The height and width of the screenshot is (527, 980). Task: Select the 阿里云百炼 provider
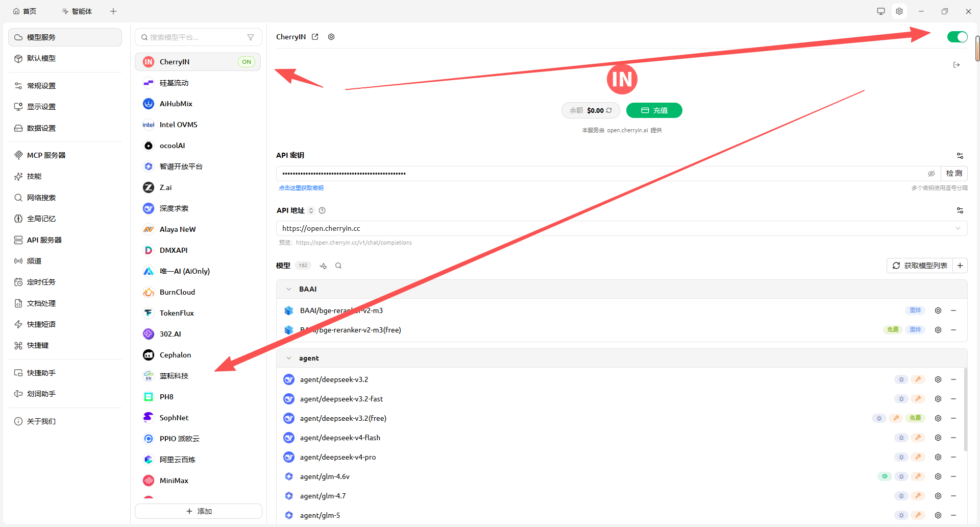(198, 460)
